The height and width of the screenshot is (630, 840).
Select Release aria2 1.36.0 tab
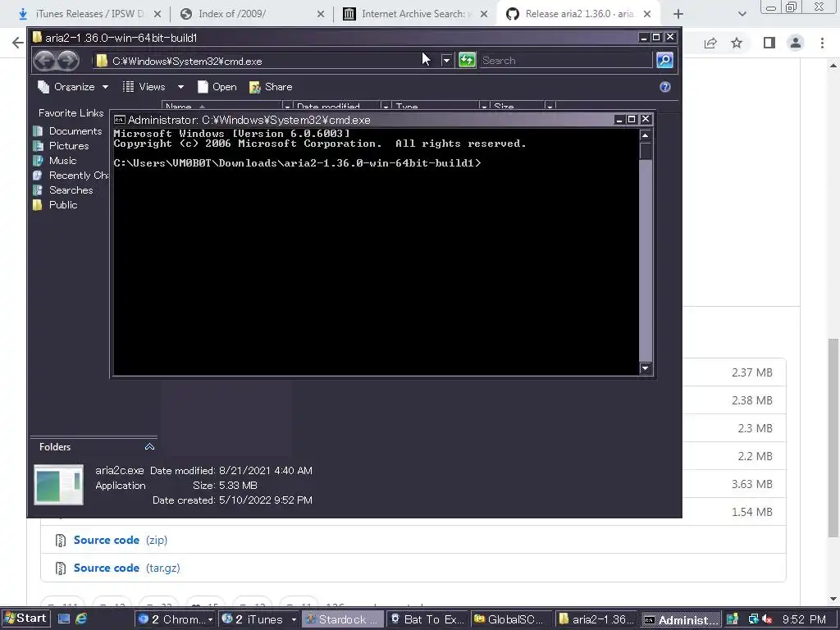pyautogui.click(x=579, y=14)
